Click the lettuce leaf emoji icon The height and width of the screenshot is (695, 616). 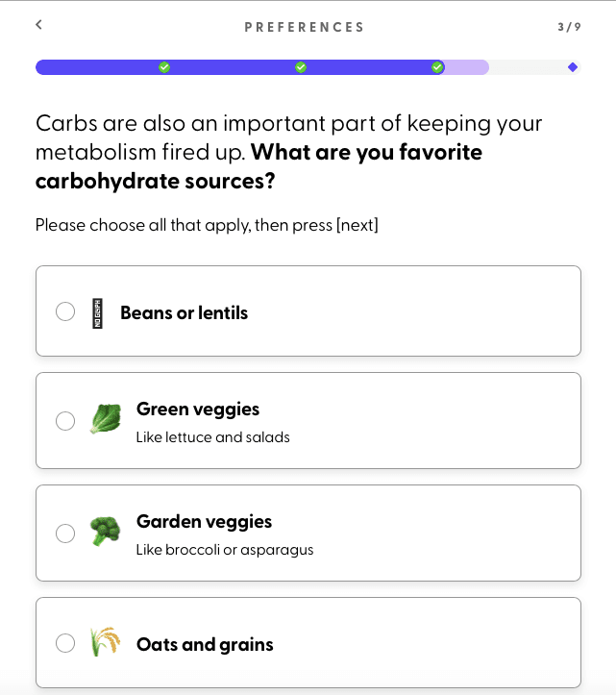pyautogui.click(x=106, y=418)
